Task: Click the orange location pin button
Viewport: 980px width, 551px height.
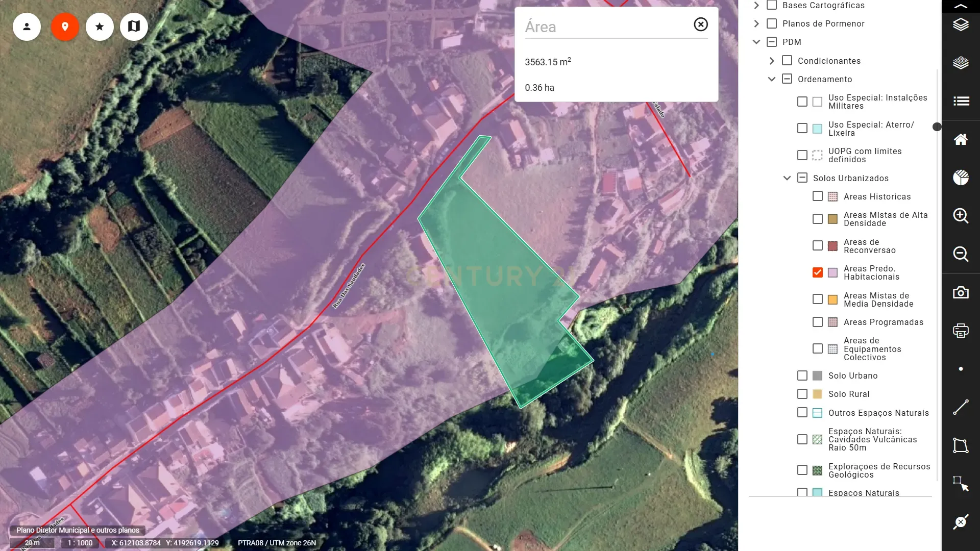Action: (x=65, y=27)
